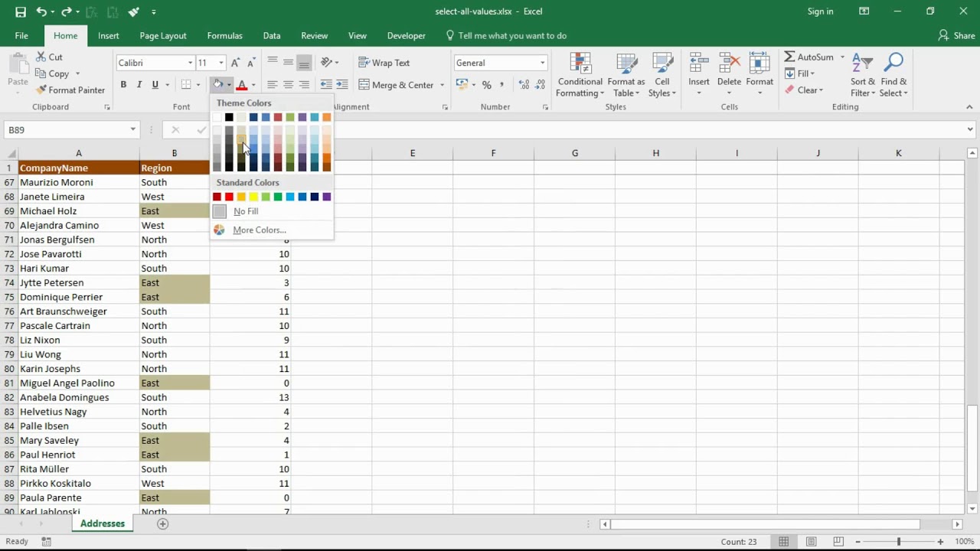Toggle Center horizontal alignment
This screenshot has width=980, height=551.
point(289,85)
